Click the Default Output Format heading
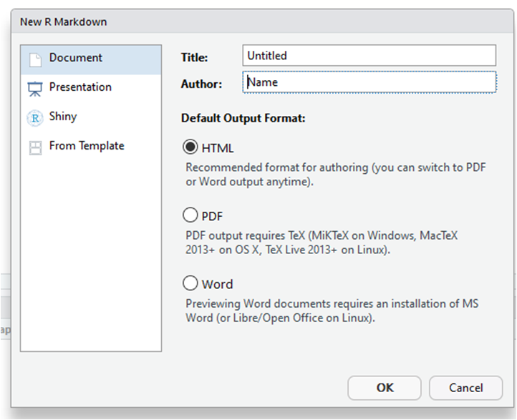Screen dimensions: 517x420 coord(243,118)
